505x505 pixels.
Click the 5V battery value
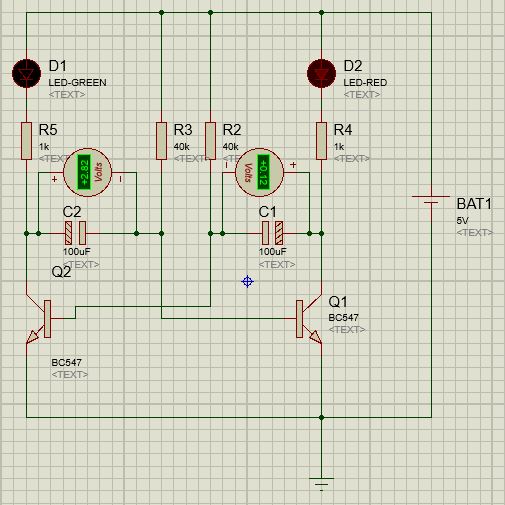pyautogui.click(x=462, y=220)
